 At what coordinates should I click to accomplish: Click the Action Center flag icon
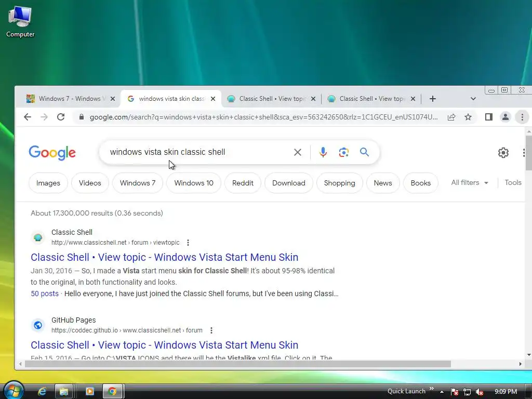click(454, 392)
